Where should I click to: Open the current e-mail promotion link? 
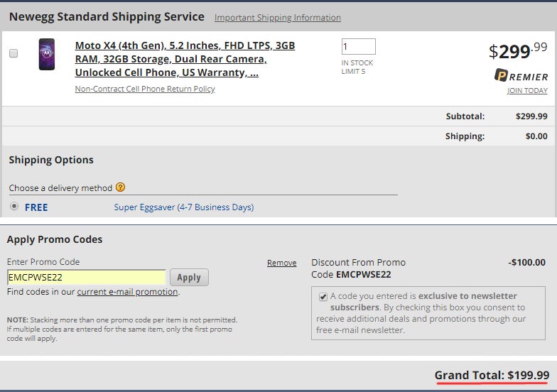128,292
